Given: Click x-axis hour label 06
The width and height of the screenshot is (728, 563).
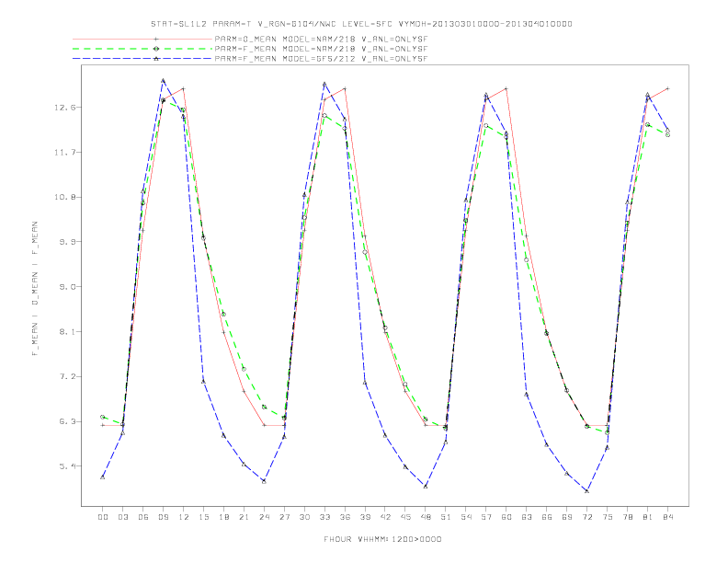Looking at the screenshot, I should coord(143,517).
